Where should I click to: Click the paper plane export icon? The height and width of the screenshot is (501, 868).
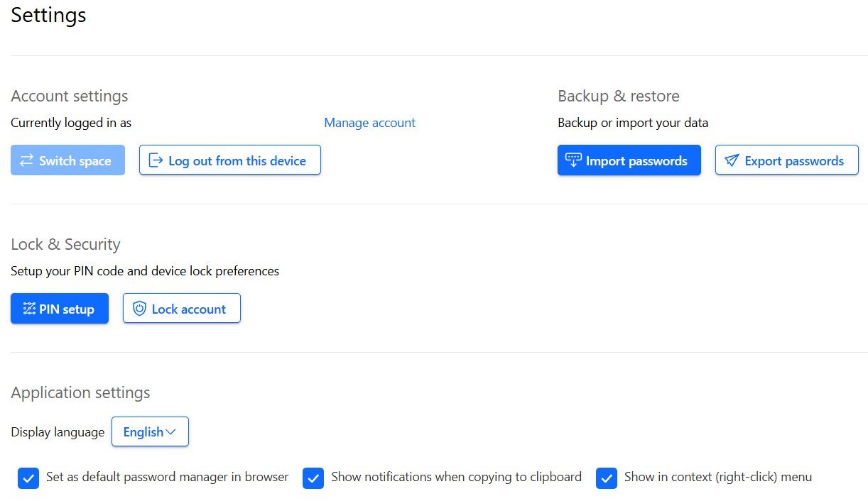click(732, 161)
